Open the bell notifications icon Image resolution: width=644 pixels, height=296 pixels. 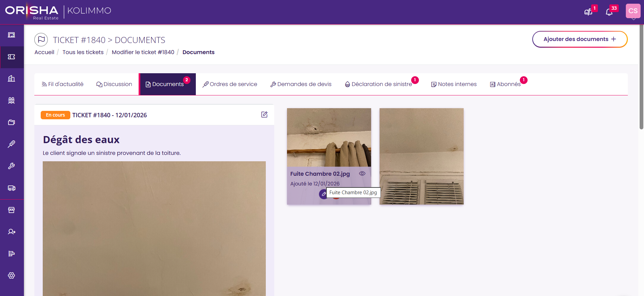609,12
